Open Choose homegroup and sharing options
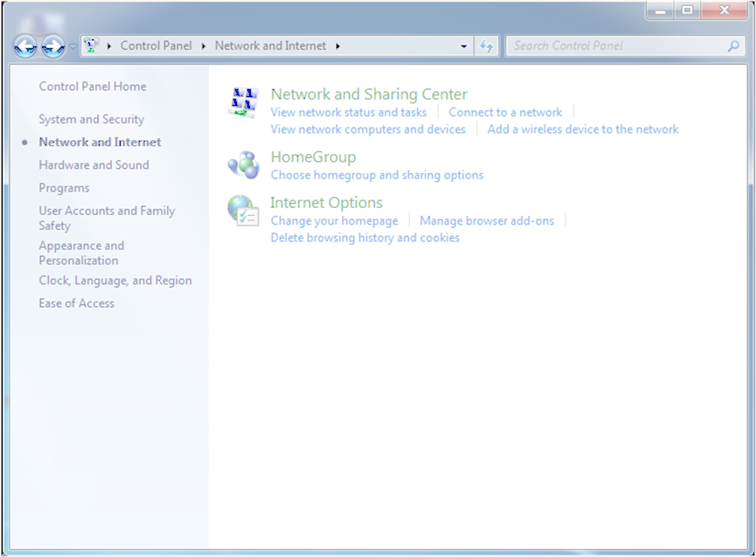Viewport: 756px width, 557px height. [x=377, y=175]
